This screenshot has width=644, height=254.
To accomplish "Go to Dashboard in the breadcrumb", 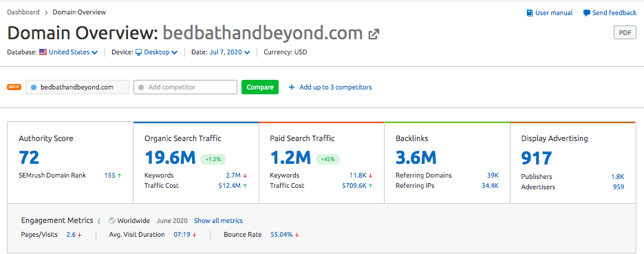I will [23, 12].
